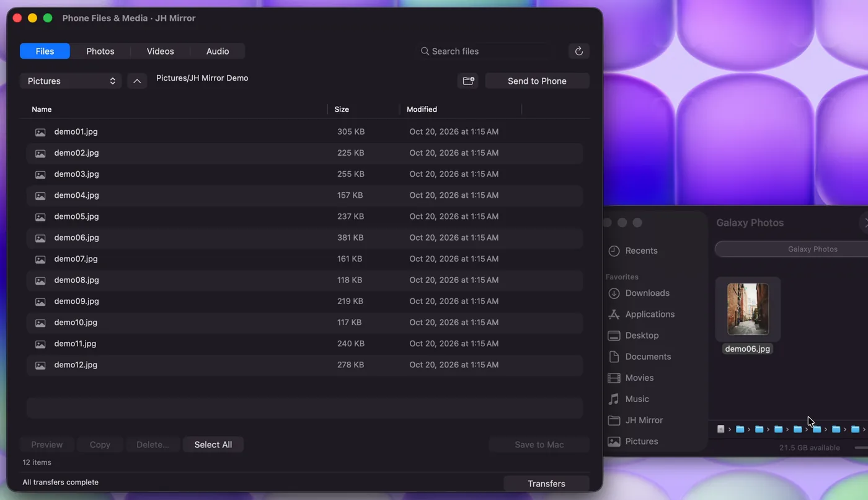Click the image icon beside demo10.jpg
The image size is (868, 500).
click(40, 323)
